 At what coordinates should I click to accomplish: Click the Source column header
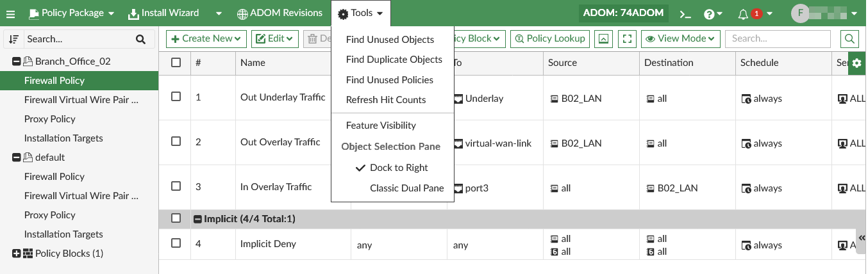(591, 63)
